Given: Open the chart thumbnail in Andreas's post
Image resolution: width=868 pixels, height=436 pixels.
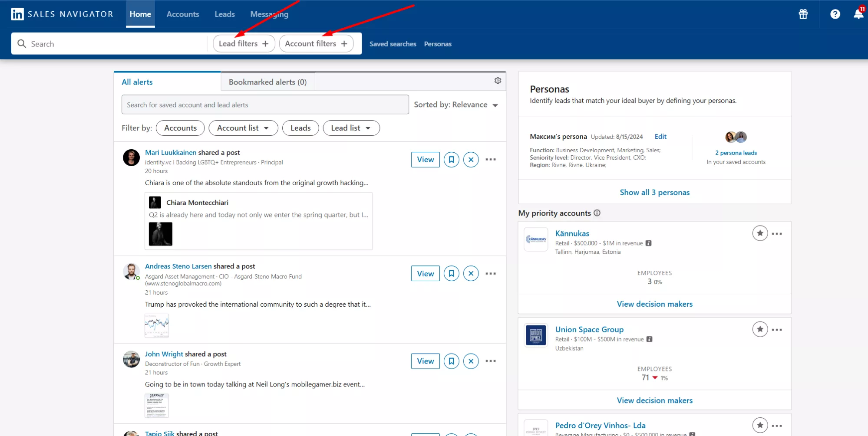Looking at the screenshot, I should point(156,325).
